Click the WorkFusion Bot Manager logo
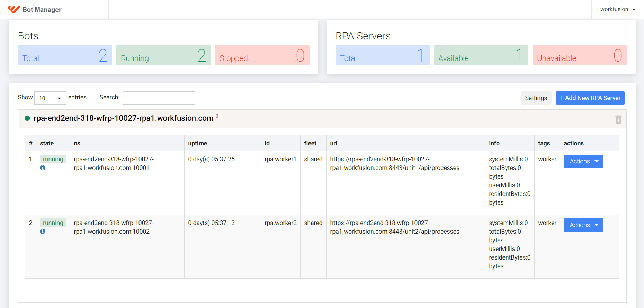Image resolution: width=644 pixels, height=308 pixels. tap(35, 9)
